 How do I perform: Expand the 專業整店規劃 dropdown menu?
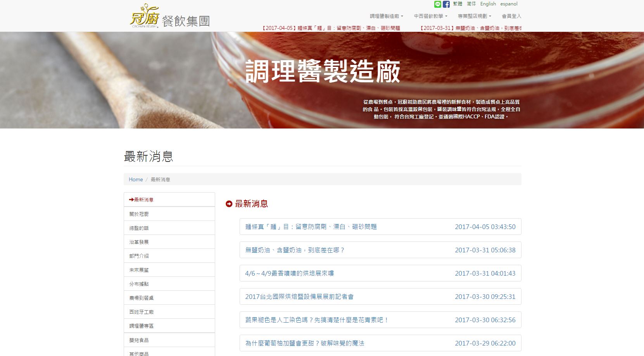coord(474,16)
